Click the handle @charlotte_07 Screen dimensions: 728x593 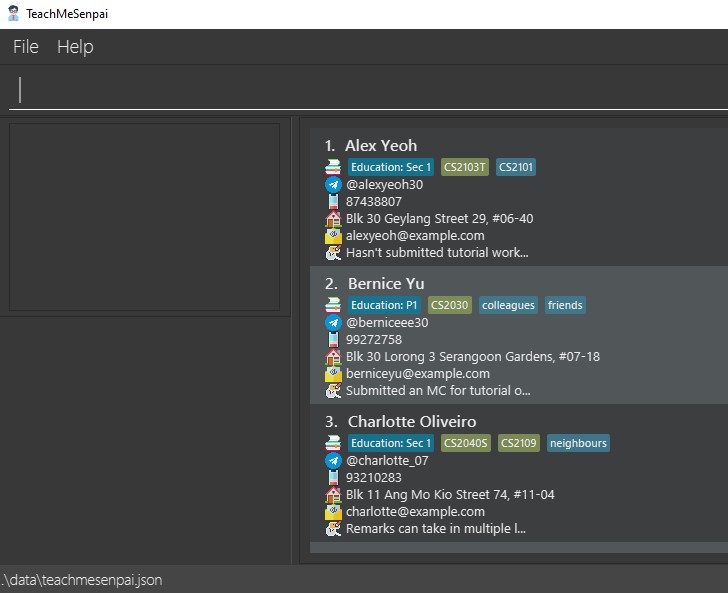(387, 461)
